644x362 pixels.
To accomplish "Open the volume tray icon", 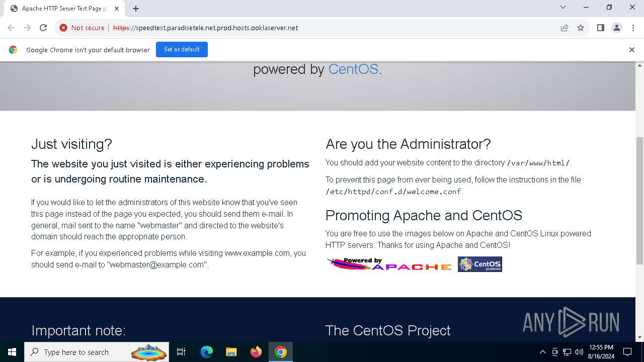I will coord(579,352).
